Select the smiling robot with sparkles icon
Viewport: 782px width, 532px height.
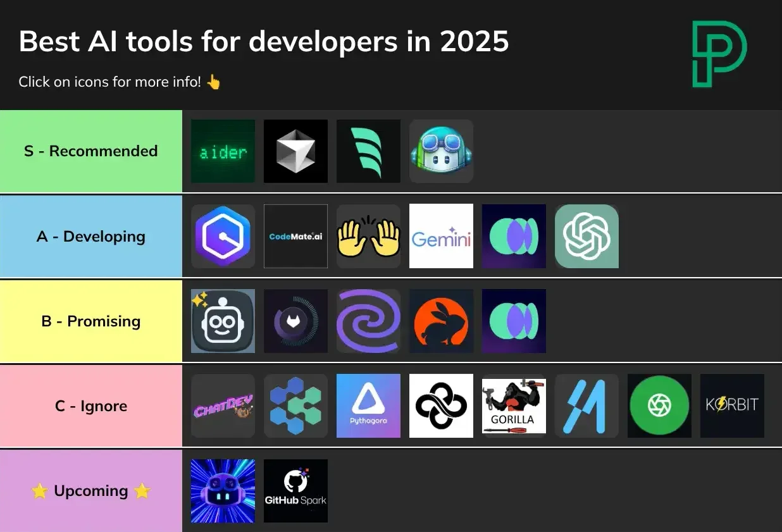click(223, 321)
